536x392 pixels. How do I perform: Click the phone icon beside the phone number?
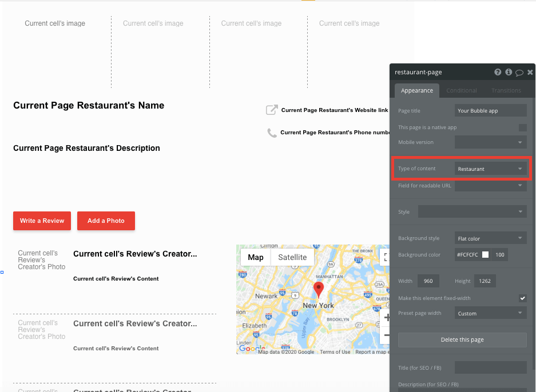coord(272,132)
